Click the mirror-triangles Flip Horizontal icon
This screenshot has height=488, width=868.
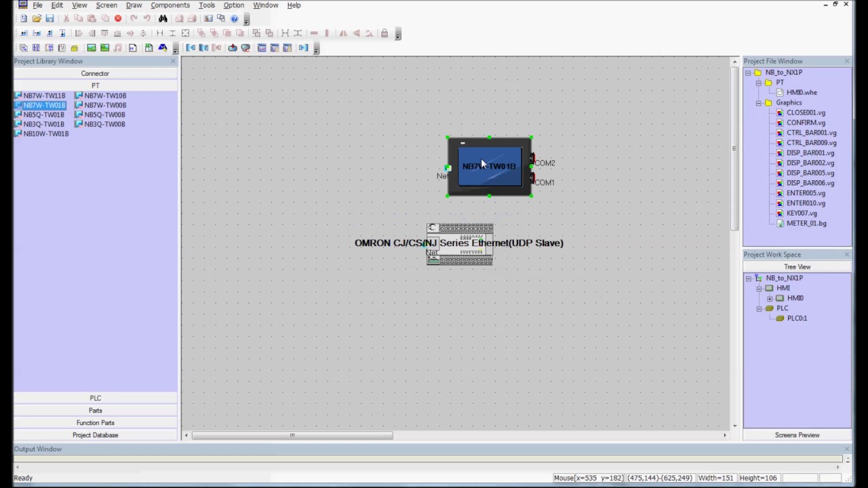(x=343, y=33)
